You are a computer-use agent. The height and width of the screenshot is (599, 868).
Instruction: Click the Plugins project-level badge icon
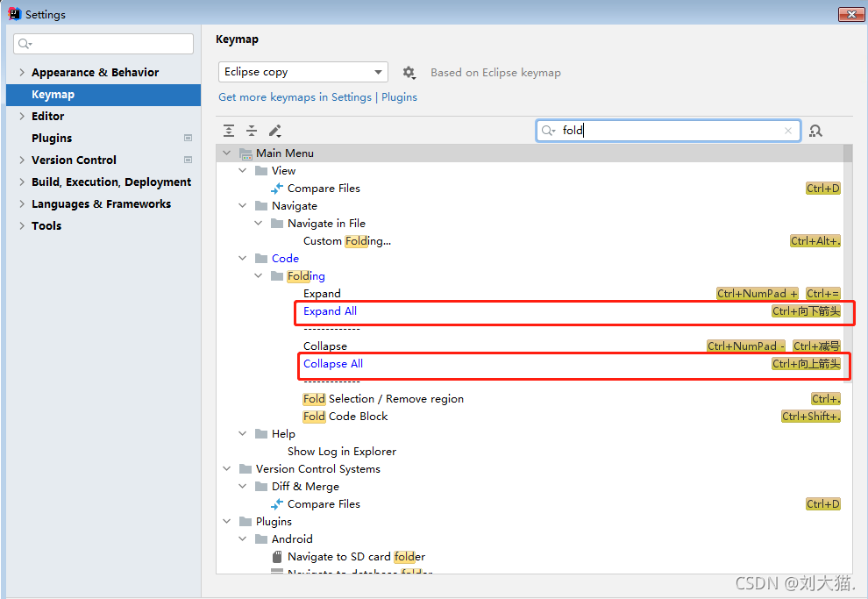click(189, 138)
